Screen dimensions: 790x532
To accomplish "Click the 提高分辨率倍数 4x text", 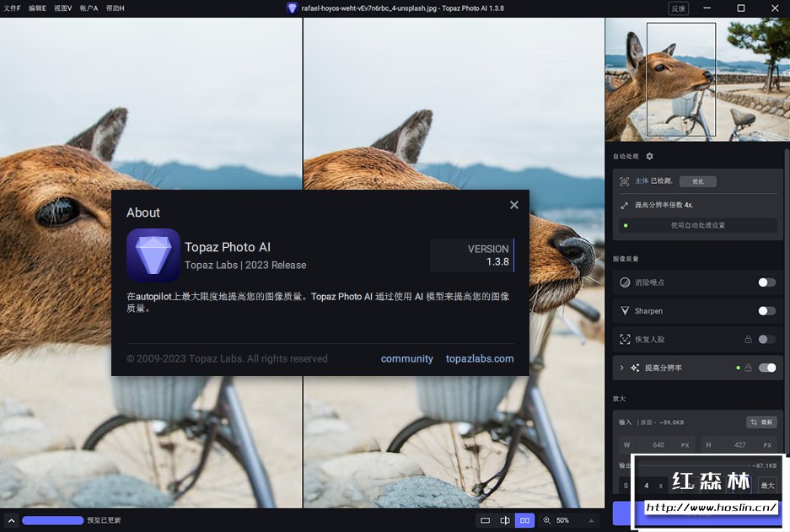I will coord(664,205).
